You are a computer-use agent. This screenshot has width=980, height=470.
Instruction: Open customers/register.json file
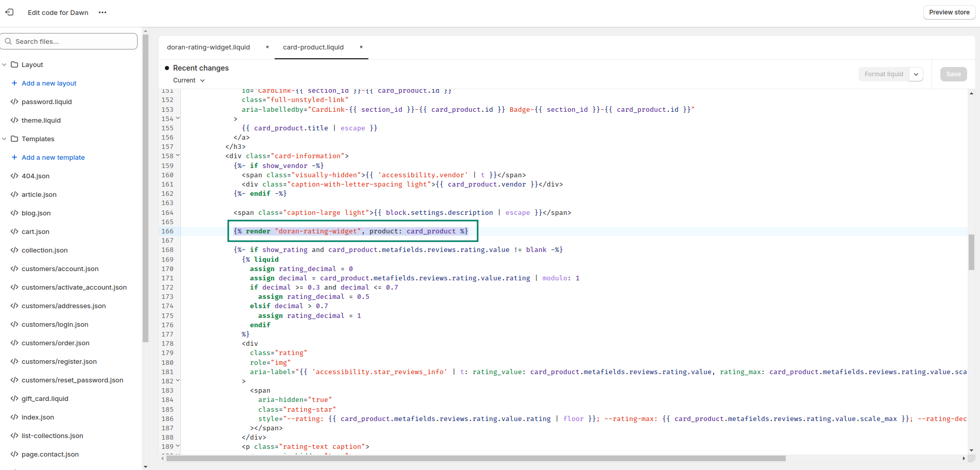coord(59,362)
